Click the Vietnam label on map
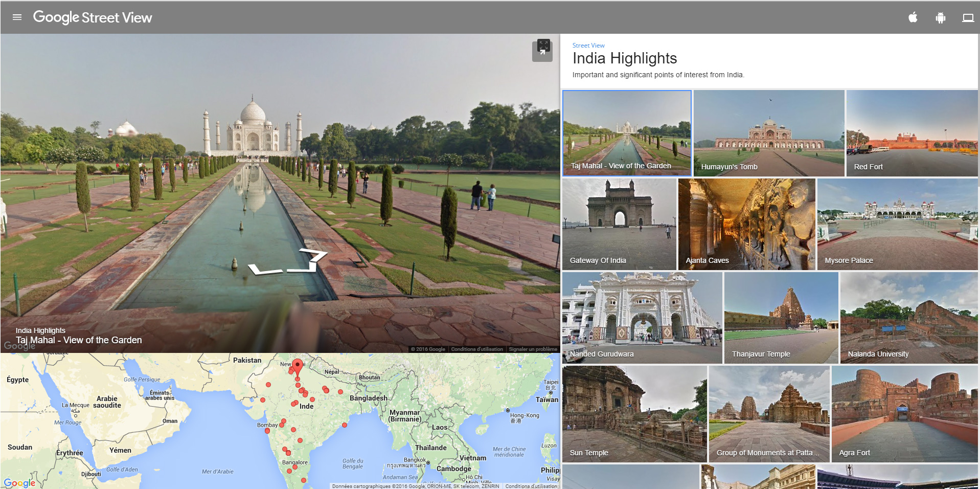980x489 pixels. [473, 458]
